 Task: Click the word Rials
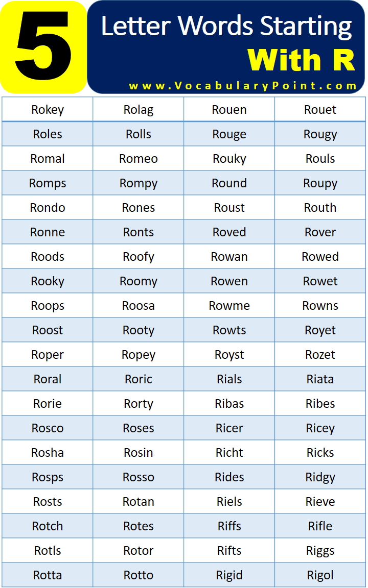click(229, 379)
